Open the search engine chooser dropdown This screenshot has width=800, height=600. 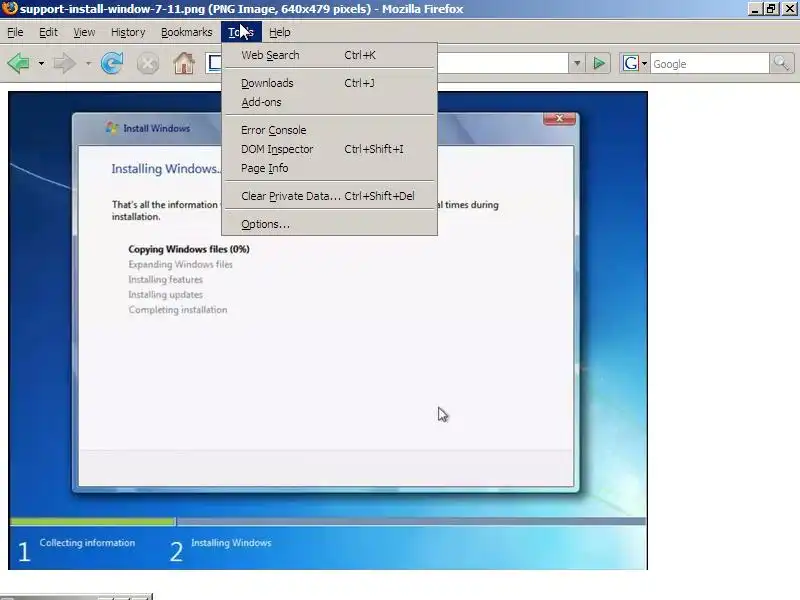point(644,64)
